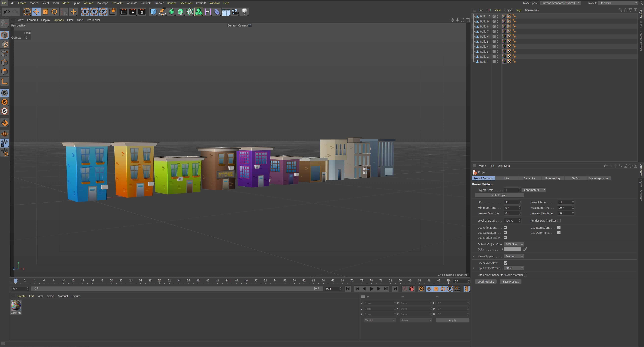Viewport: 644px width, 347px height.
Task: Toggle Use Deformers checkbox
Action: [559, 233]
